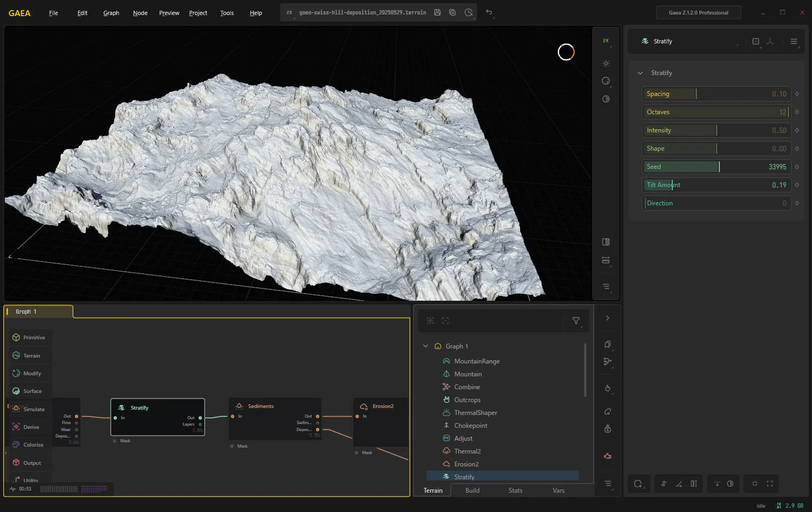Open the Graph menu

click(111, 13)
